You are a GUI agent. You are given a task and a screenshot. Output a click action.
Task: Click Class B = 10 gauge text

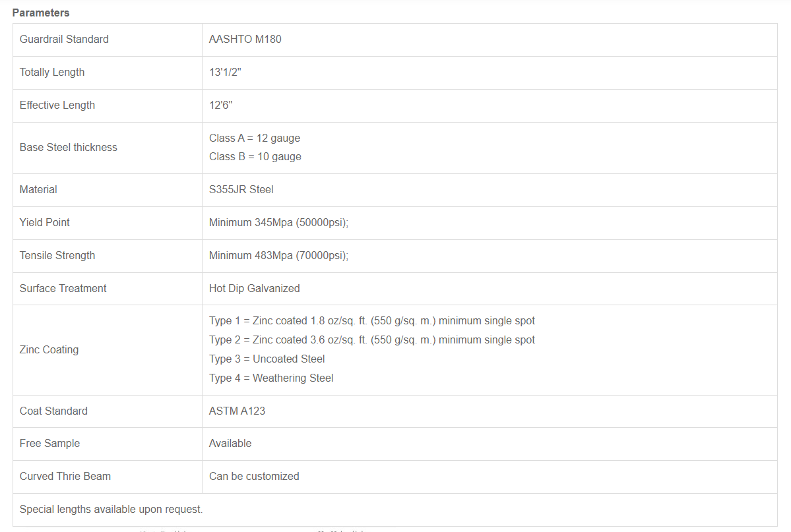(x=255, y=156)
